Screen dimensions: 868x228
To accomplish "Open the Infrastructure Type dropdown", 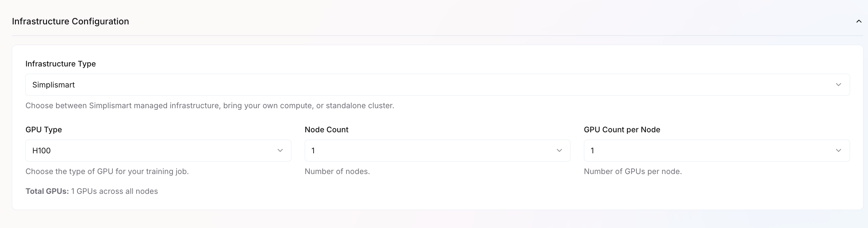I will (438, 84).
